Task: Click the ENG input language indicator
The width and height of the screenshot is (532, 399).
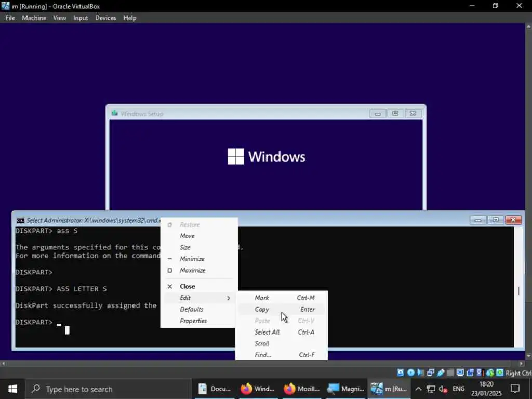Action: point(459,389)
